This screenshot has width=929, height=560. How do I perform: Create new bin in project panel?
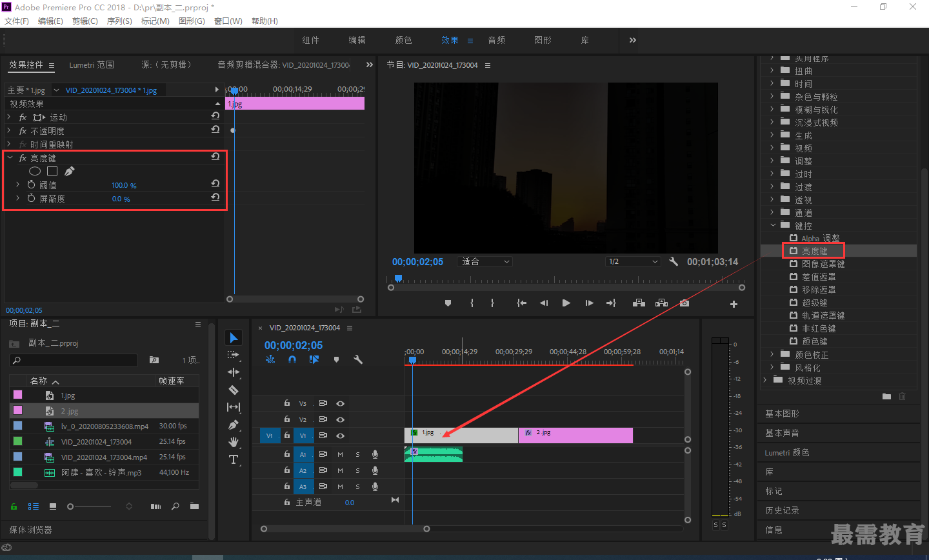194,506
